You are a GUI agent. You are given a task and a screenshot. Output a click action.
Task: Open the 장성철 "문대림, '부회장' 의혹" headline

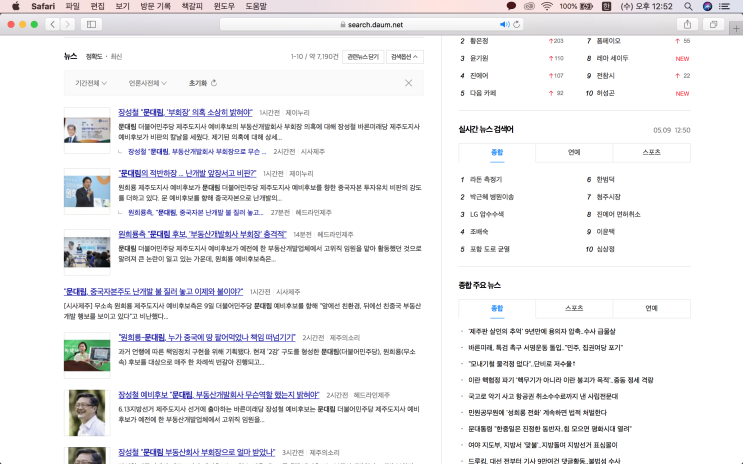185,112
